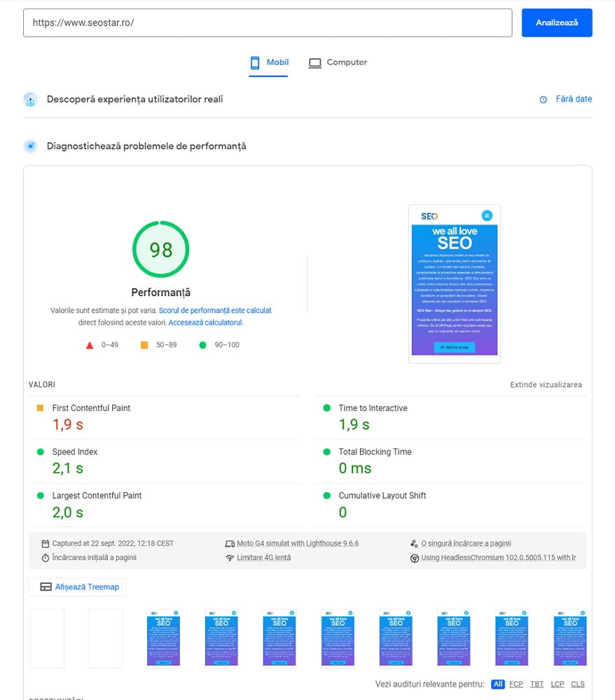
Task: Open the 'Scorul de performanță este calculat' link
Action: point(215,310)
